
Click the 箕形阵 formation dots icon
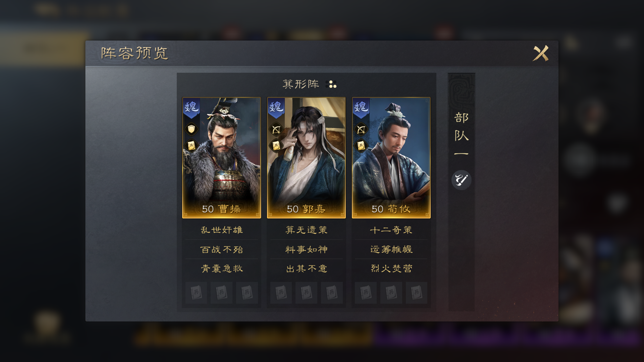coord(331,84)
